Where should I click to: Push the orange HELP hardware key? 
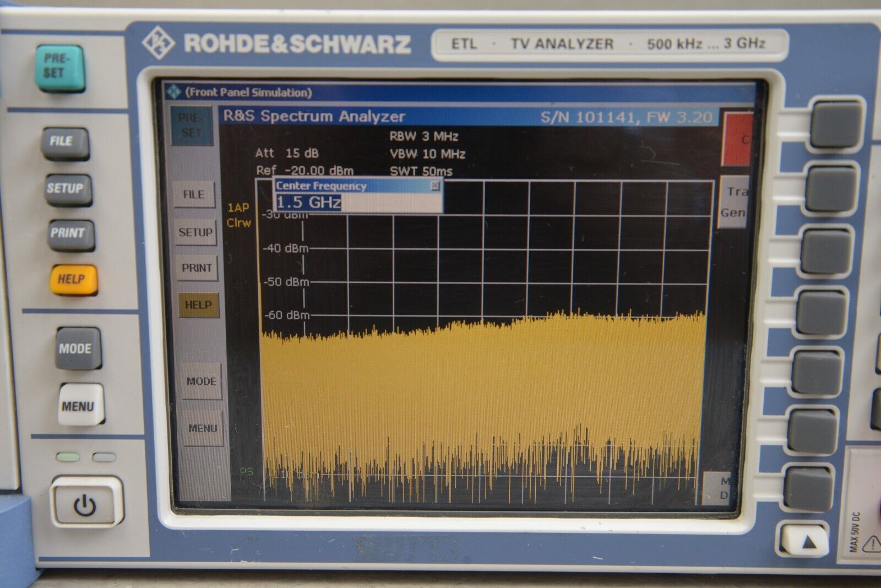pos(73,280)
